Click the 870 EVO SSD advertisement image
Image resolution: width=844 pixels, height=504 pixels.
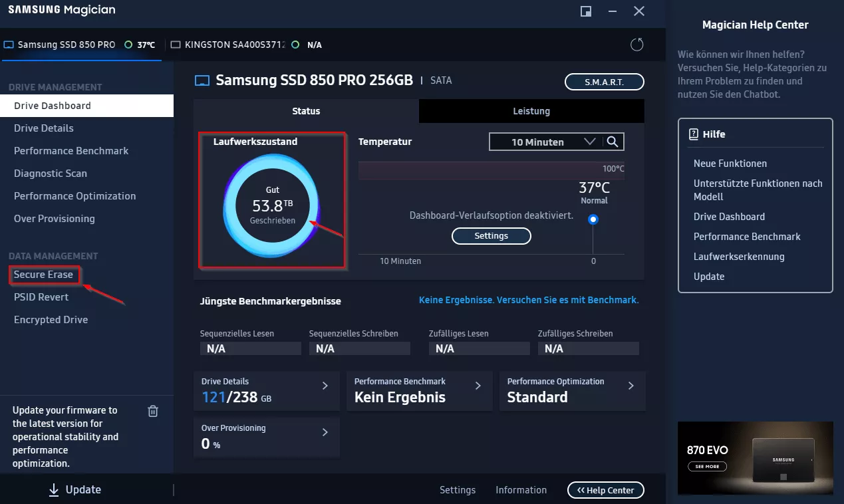pyautogui.click(x=756, y=458)
